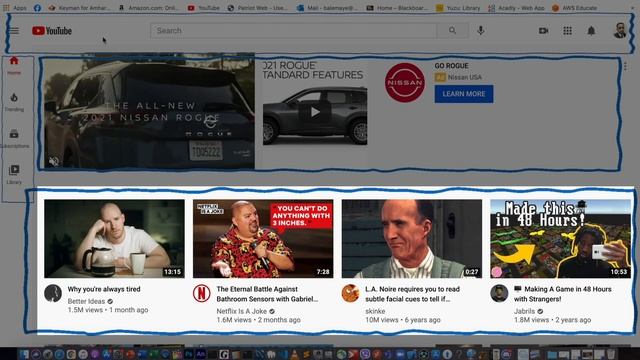Open the AWS Educate bookmark

tap(574, 8)
